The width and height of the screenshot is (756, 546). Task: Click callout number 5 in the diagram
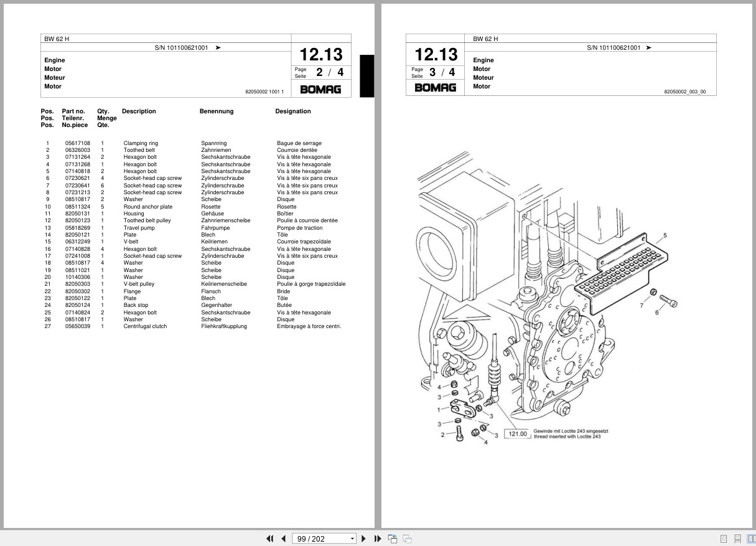click(665, 235)
